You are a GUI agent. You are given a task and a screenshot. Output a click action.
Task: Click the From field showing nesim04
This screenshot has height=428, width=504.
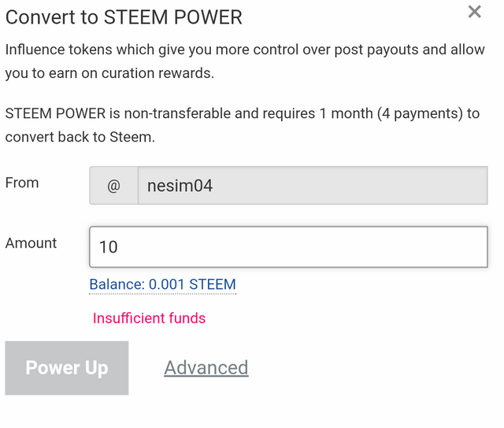point(312,186)
